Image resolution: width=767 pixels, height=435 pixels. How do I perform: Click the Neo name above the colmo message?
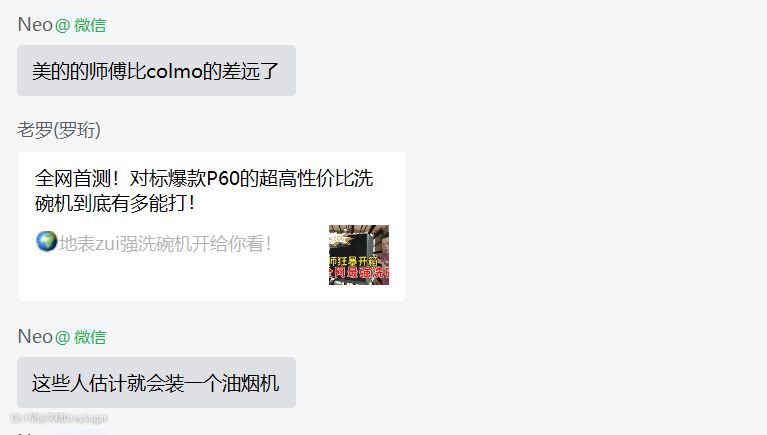coord(35,24)
